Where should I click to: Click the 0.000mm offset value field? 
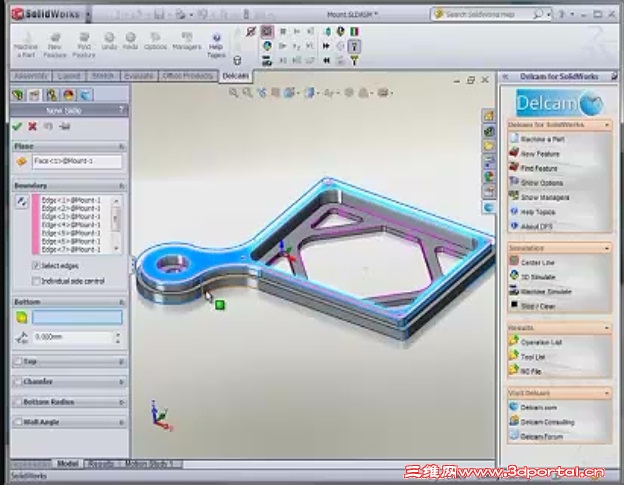pyautogui.click(x=73, y=337)
